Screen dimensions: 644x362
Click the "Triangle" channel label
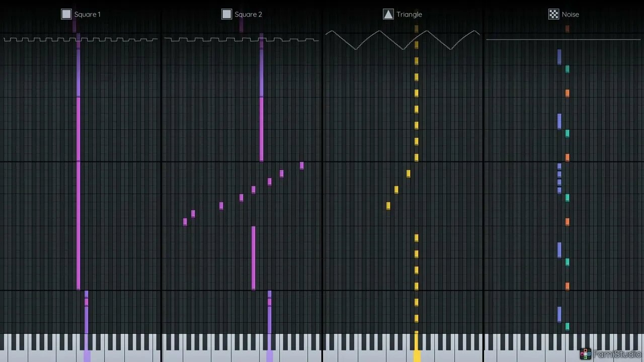[409, 14]
